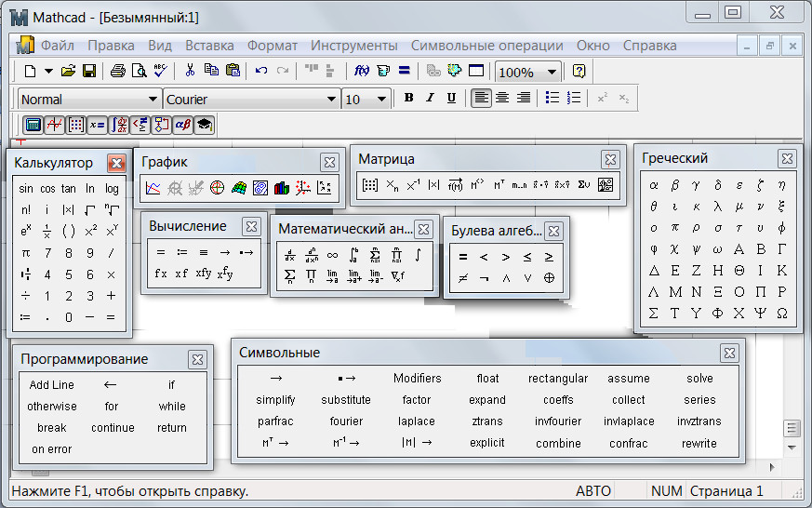Click Add Line in Programming palette

[x=52, y=385]
